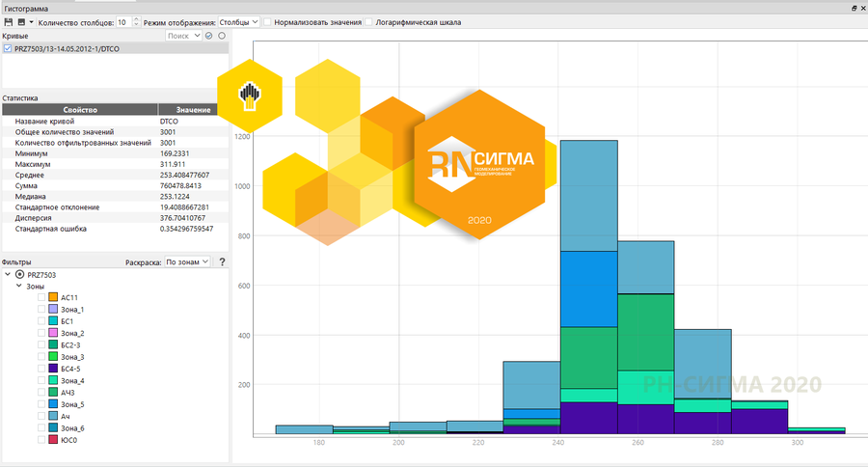Undock the Гистограмма panel with float icon
Image resolution: width=868 pixels, height=467 pixels.
click(x=854, y=7)
